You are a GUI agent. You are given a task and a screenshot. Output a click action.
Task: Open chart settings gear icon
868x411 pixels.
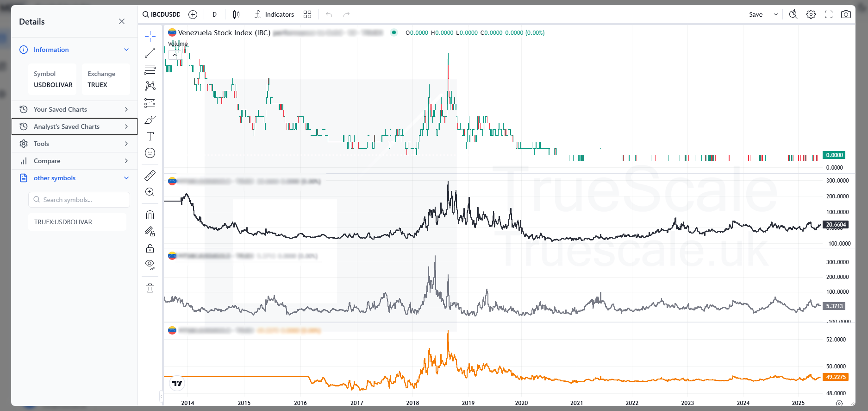(811, 14)
